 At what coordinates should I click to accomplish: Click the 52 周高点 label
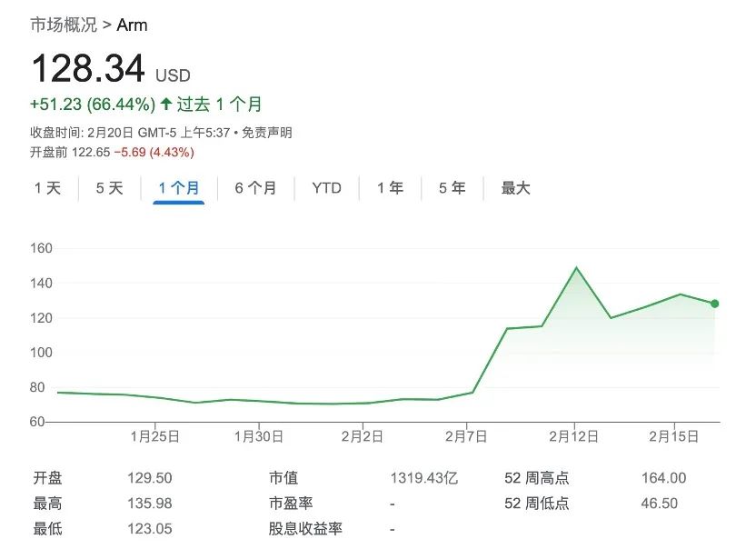[x=537, y=478]
